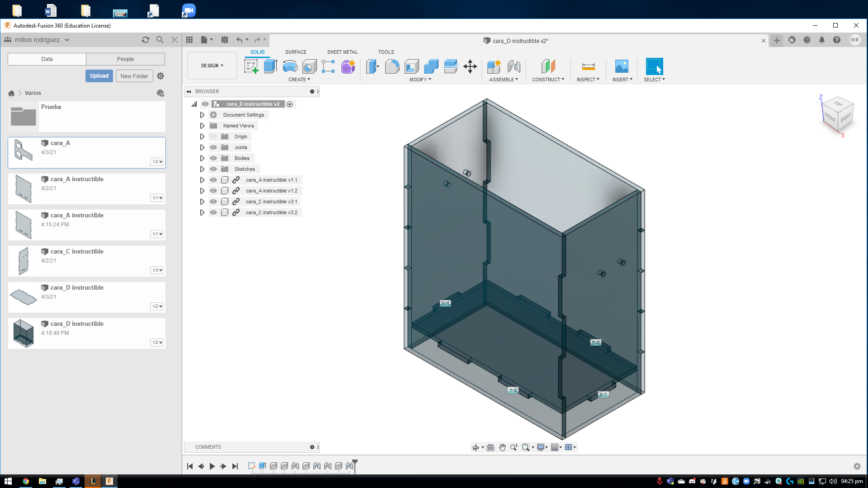This screenshot has height=488, width=868.
Task: Click the Extrude tool icon
Action: pos(270,66)
